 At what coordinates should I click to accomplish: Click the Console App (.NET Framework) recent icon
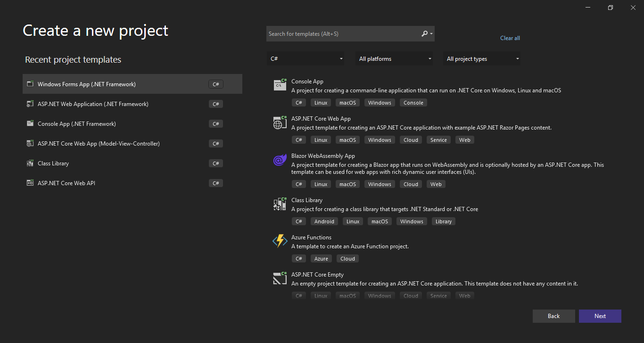click(30, 123)
